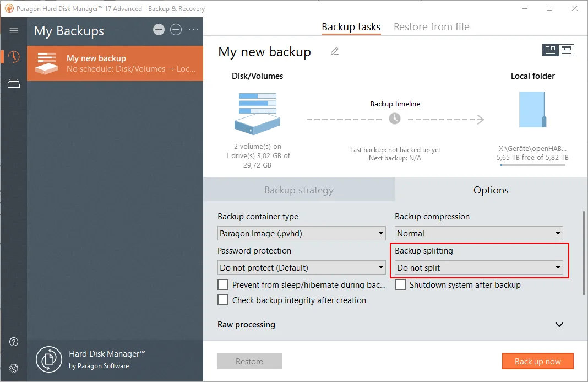Open the Disks and Volumes sidebar icon
Screen dimensions: 588x382
[x=14, y=83]
